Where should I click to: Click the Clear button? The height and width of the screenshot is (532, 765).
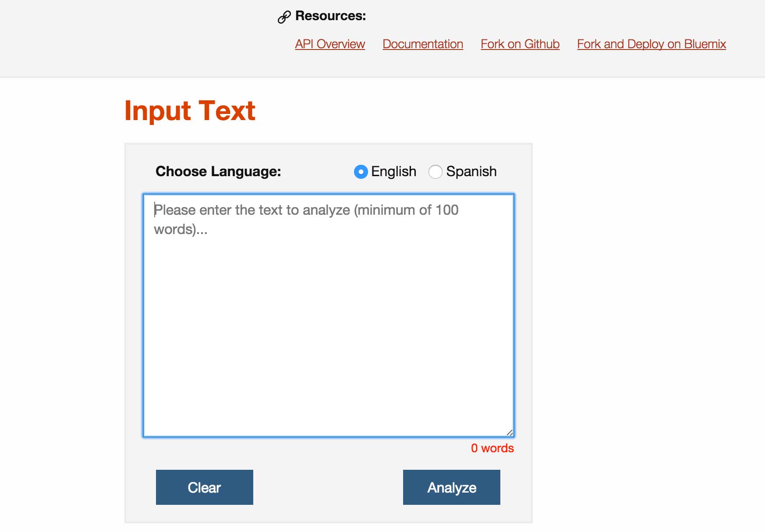205,487
